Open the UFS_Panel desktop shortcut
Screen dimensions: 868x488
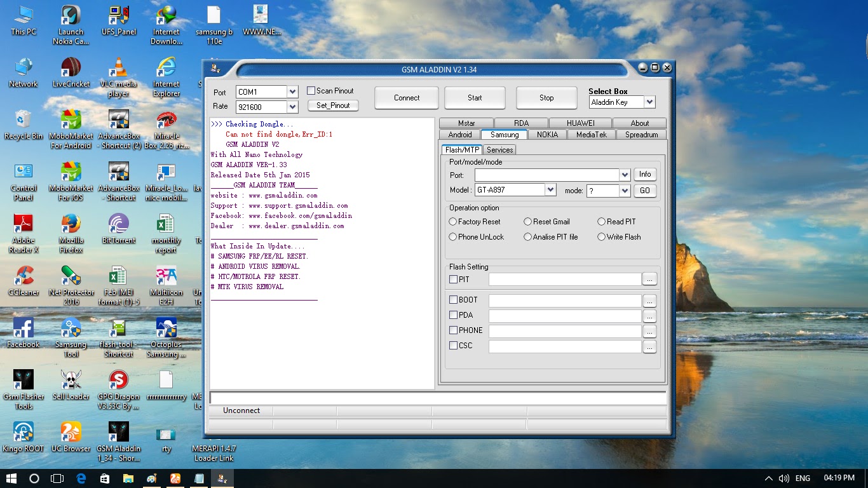point(118,21)
